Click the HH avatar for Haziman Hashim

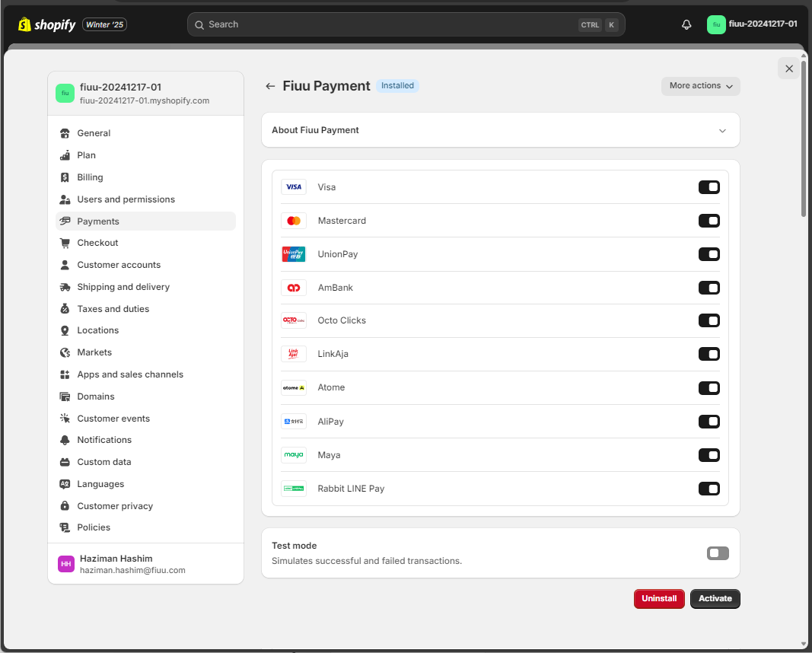(x=65, y=564)
